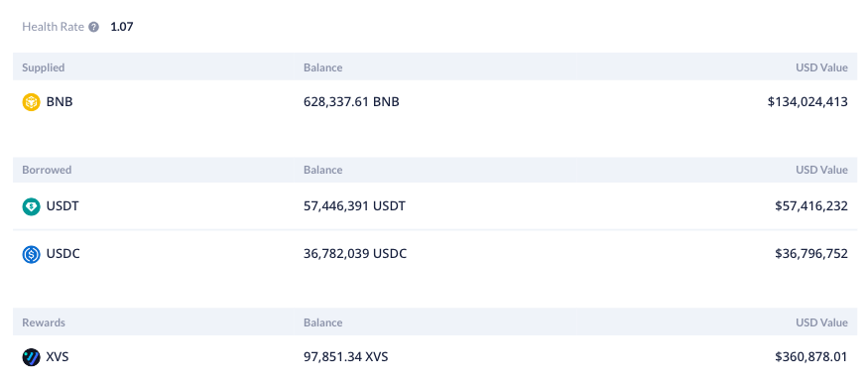Select the XVS reward asset name
This screenshot has height=384, width=868.
[x=58, y=357]
